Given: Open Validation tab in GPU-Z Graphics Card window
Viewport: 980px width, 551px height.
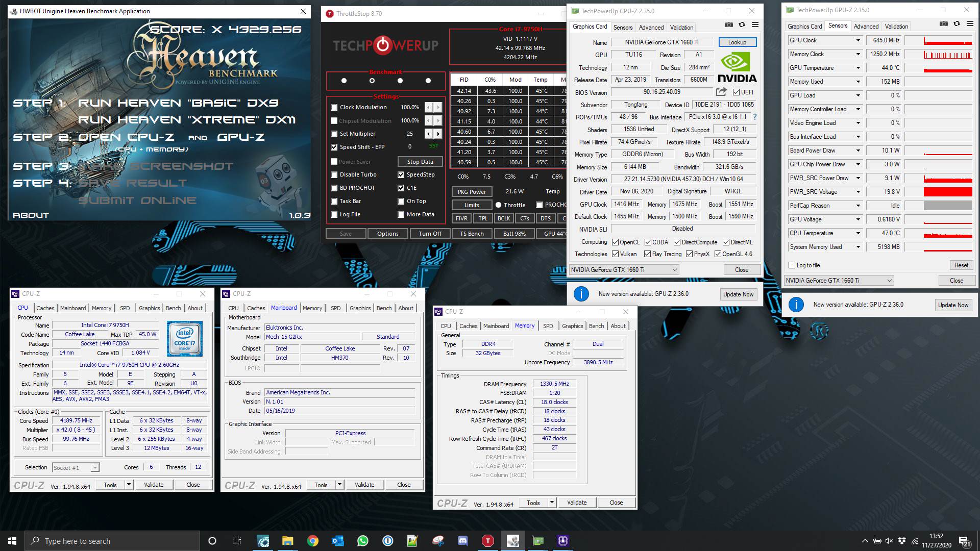Looking at the screenshot, I should click(681, 28).
